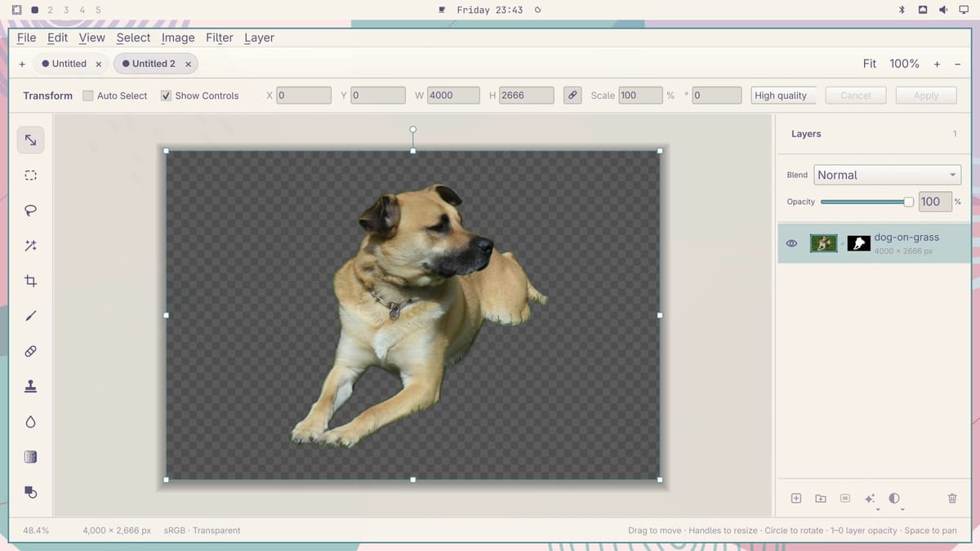
Task: Click the 100% zoom button
Action: click(x=904, y=64)
